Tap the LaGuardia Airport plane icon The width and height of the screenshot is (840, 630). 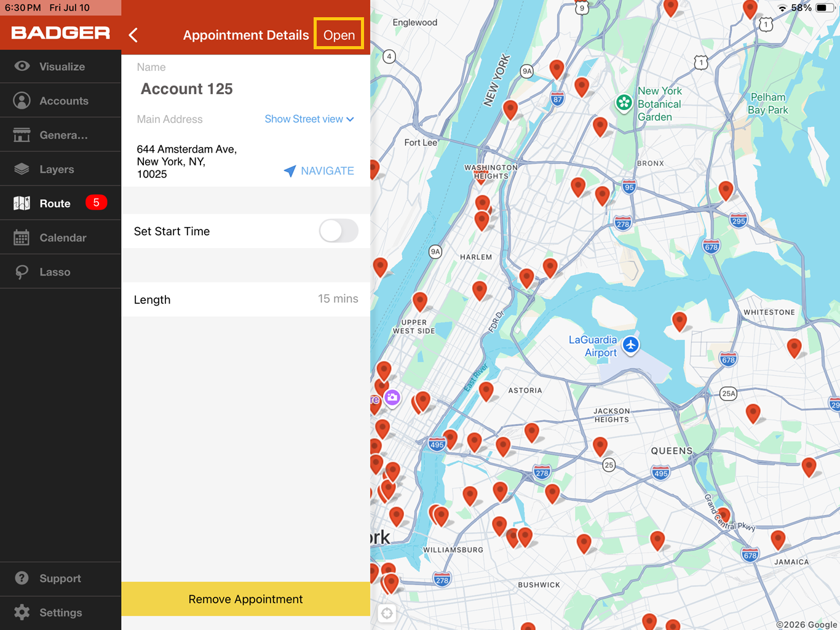pyautogui.click(x=631, y=345)
